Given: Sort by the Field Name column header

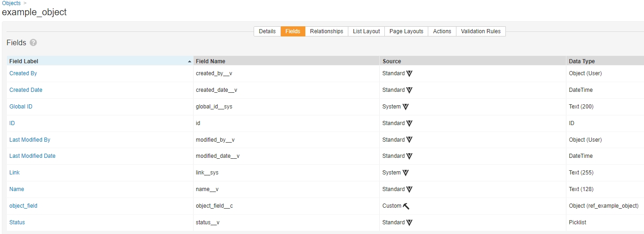Looking at the screenshot, I should (211, 61).
